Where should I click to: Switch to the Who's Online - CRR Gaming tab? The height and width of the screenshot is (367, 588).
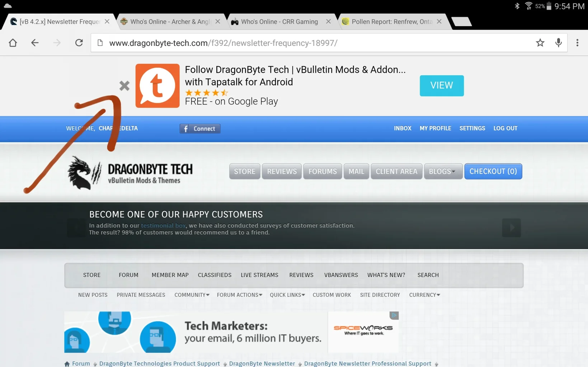pos(279,22)
